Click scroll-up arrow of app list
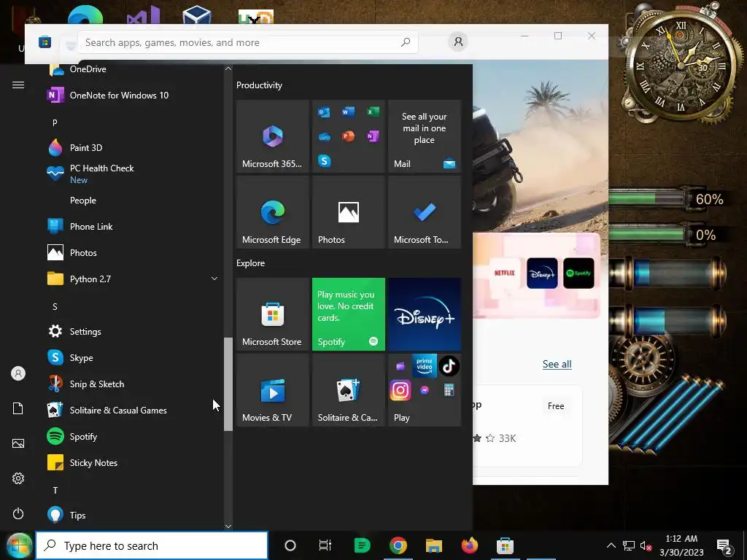Screen dimensions: 747x560 228,69
